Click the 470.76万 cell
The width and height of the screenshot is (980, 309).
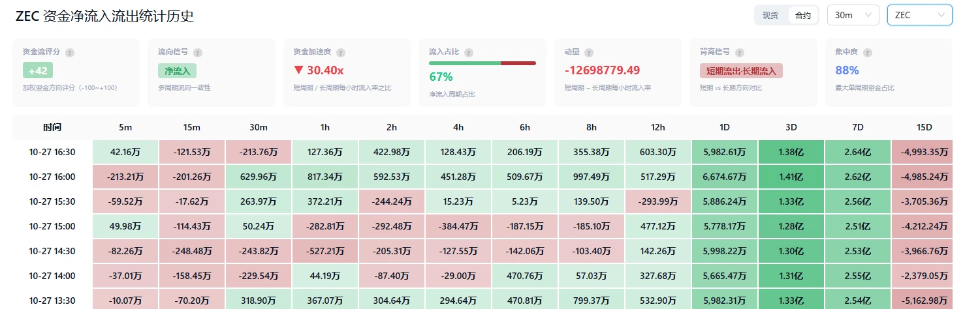[x=525, y=276]
